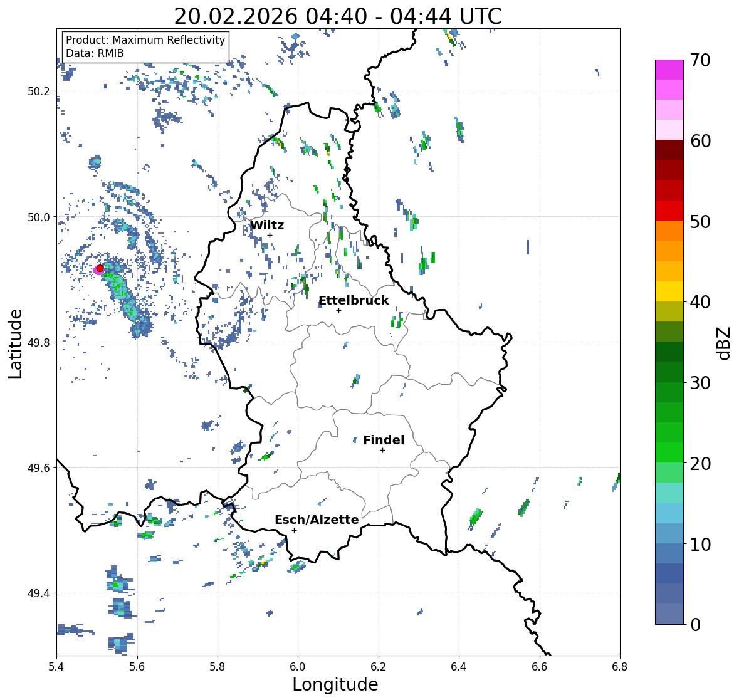
Task: Click the 5.8 longitude tick label
Action: coord(218,667)
